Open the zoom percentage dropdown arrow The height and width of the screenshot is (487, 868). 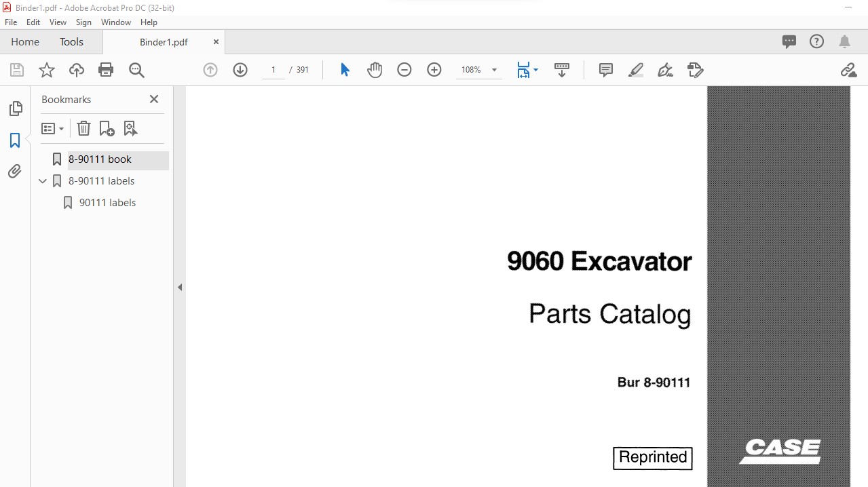[494, 70]
